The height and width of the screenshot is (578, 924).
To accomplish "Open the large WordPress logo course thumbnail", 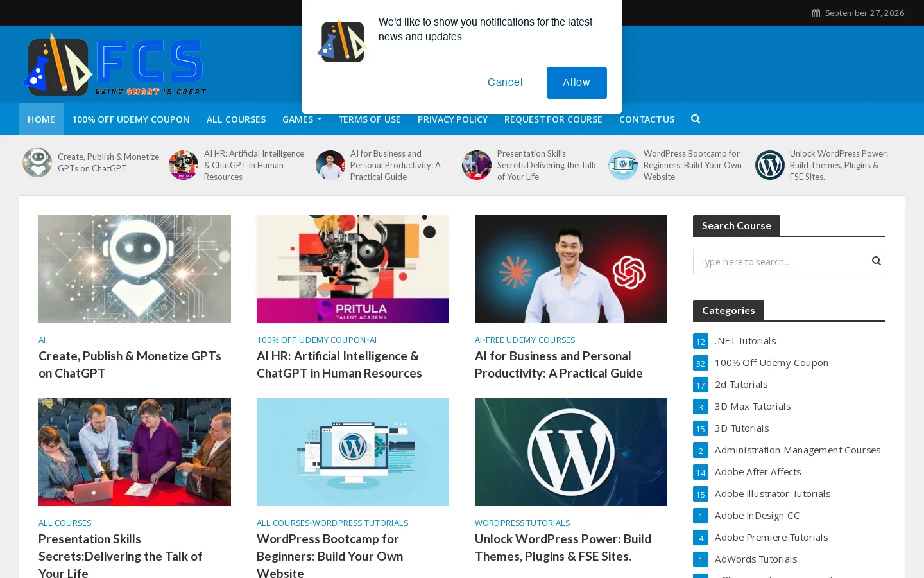I will point(571,452).
